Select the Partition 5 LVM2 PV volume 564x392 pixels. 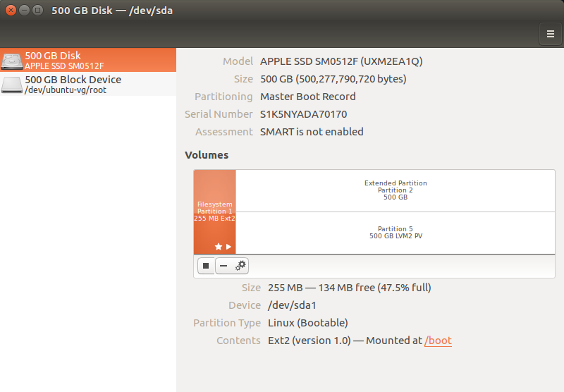[x=395, y=233]
